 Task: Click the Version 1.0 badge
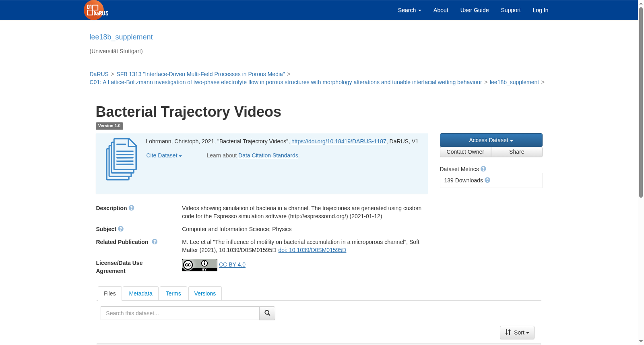pyautogui.click(x=109, y=126)
